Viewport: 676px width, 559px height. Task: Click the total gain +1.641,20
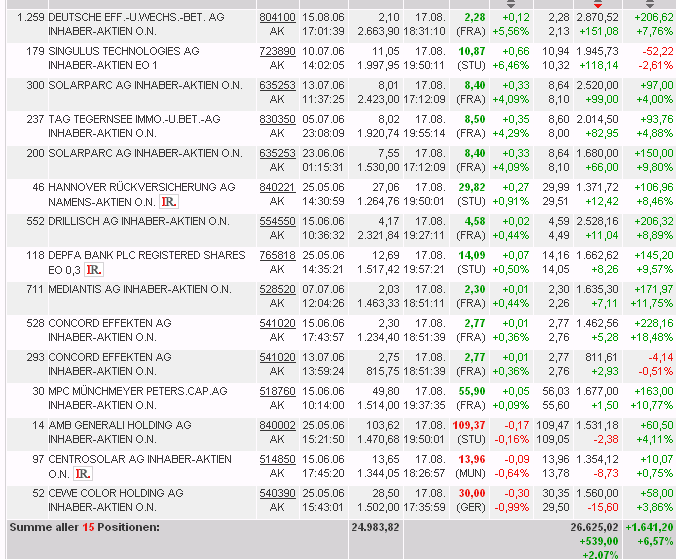click(649, 528)
